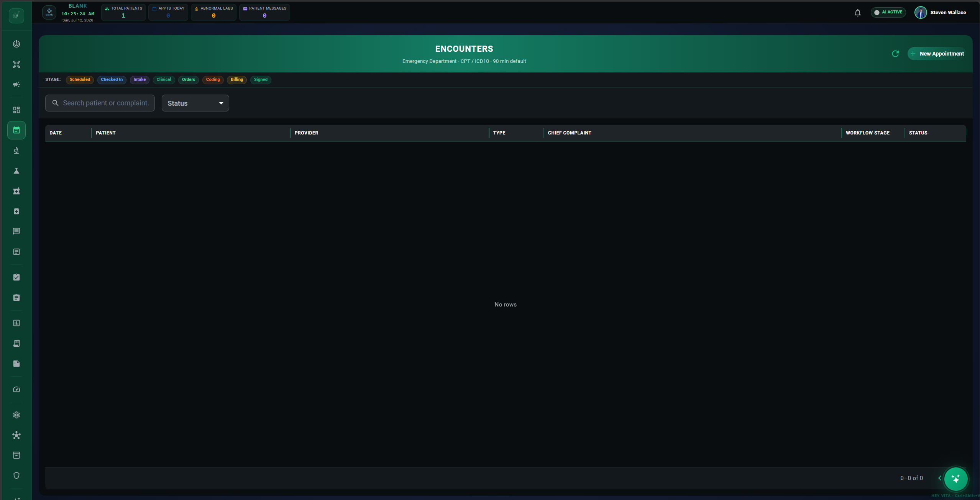The image size is (980, 500).
Task: Open the Status filter dropdown
Action: 195,103
